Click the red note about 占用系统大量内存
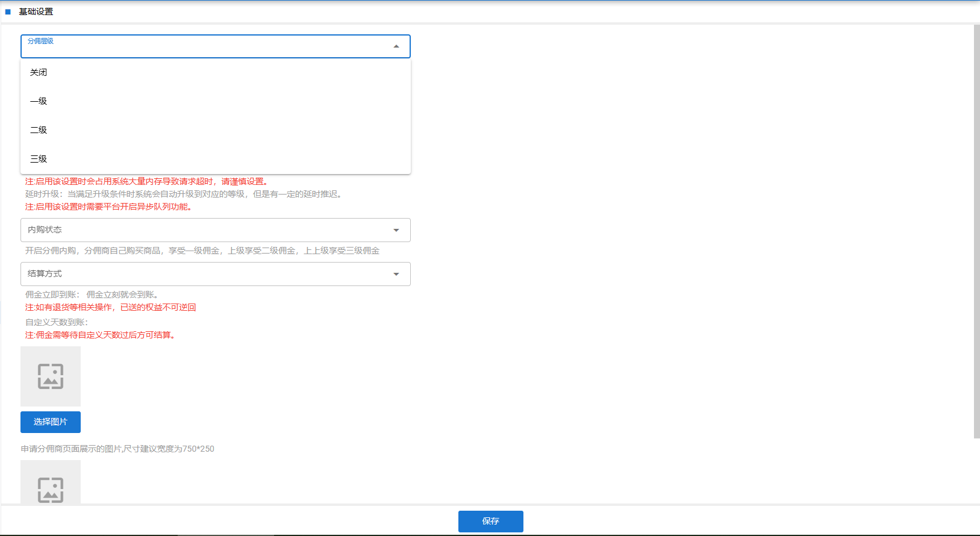Viewport: 980px width, 536px height. [148, 181]
